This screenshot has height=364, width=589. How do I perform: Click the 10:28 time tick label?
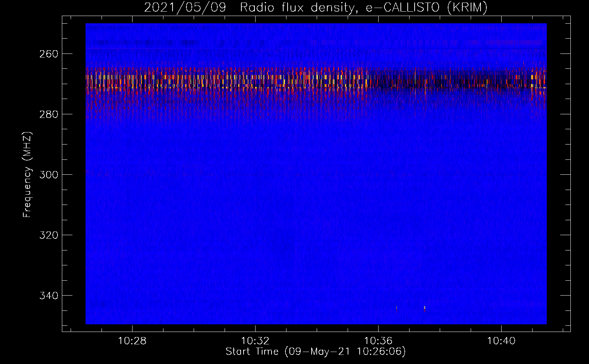pos(132,341)
